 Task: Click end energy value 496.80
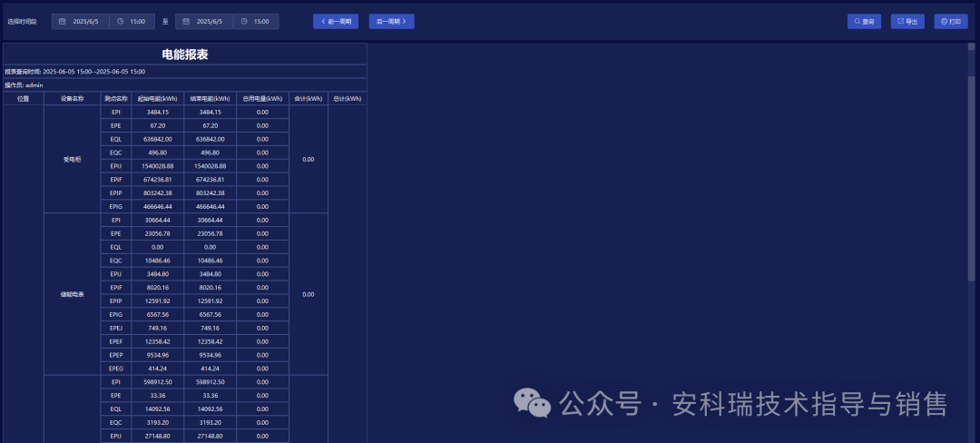click(x=210, y=153)
